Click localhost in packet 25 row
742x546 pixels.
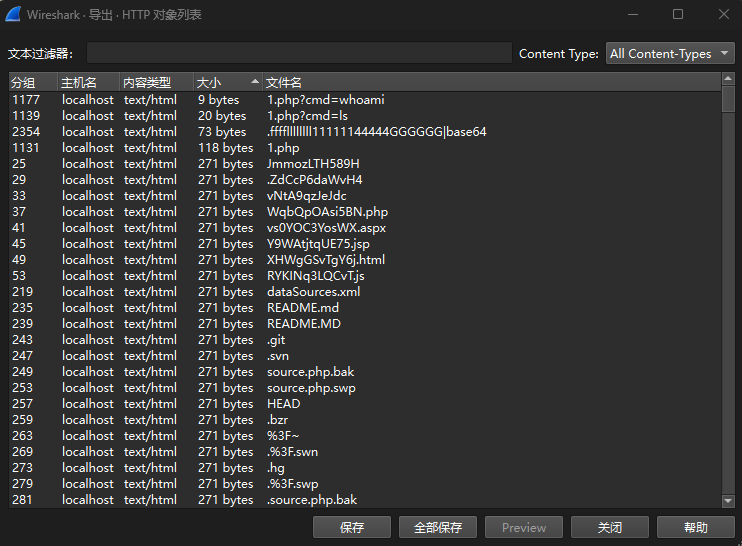coord(88,164)
